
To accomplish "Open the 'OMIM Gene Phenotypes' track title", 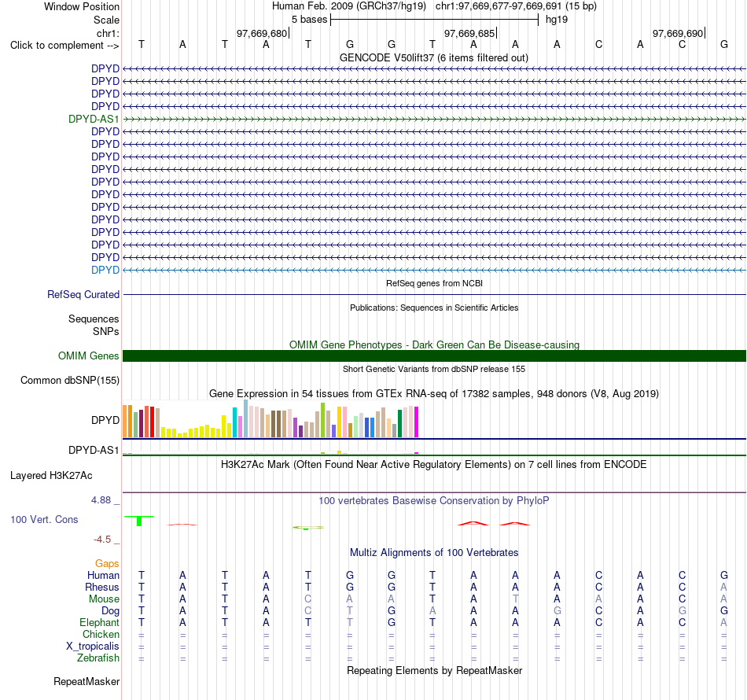I will click(434, 344).
